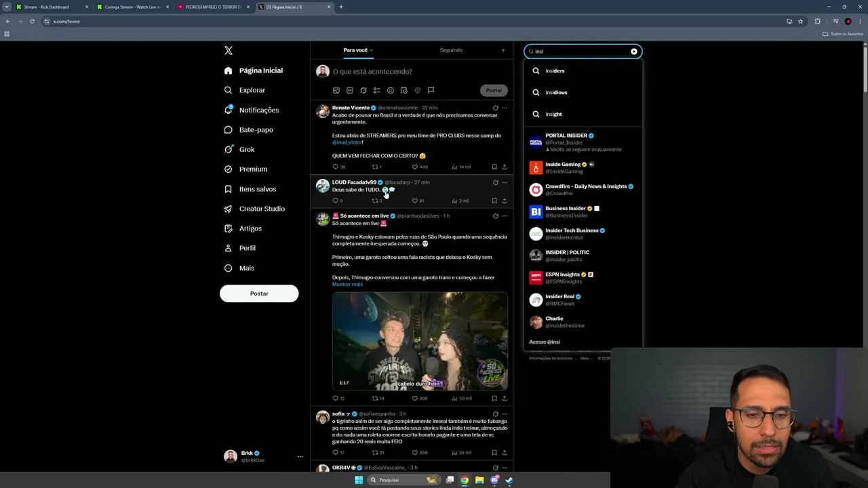The width and height of the screenshot is (868, 488).
Task: Open Explorar from the sidebar
Action: point(245,90)
